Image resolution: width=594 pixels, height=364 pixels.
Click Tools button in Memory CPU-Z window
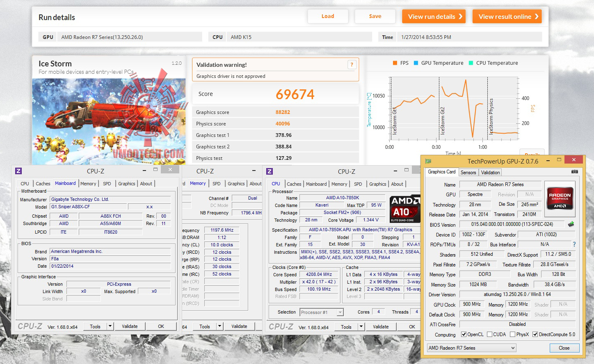click(x=205, y=326)
